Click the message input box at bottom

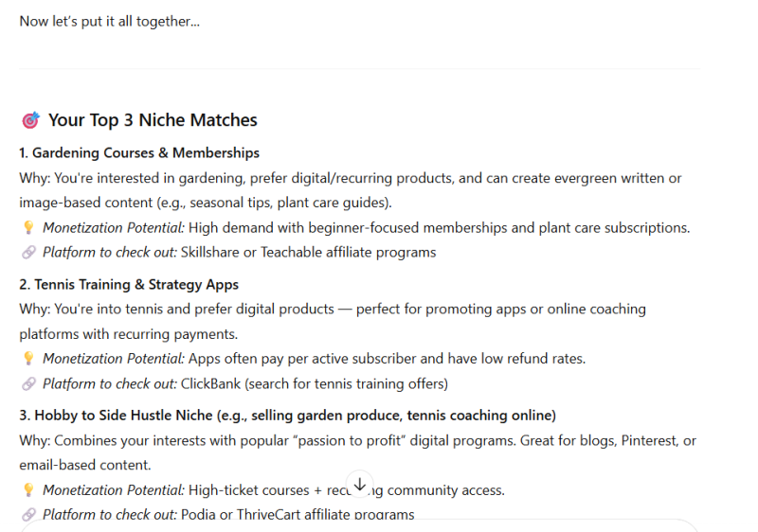(360, 526)
